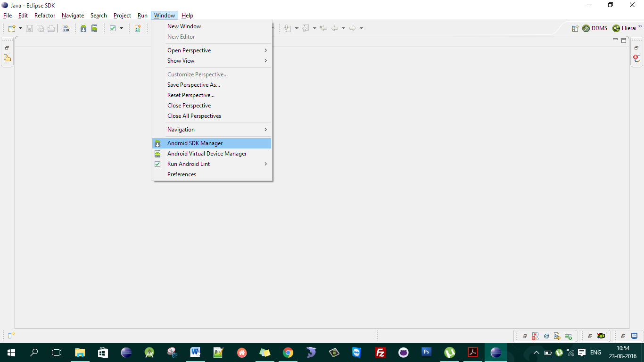Expand the Run Android Lint submenu
The height and width of the screenshot is (362, 644).
coord(212,164)
